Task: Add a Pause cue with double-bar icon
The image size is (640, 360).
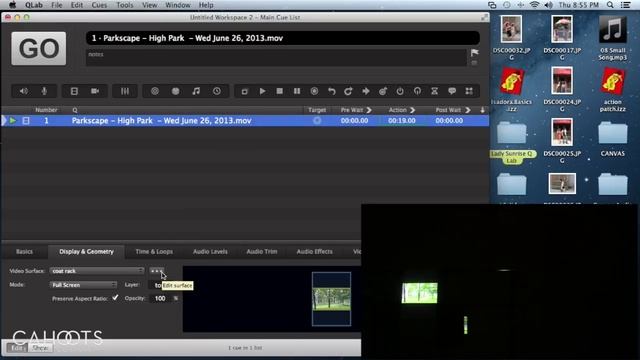Action: pos(297,91)
